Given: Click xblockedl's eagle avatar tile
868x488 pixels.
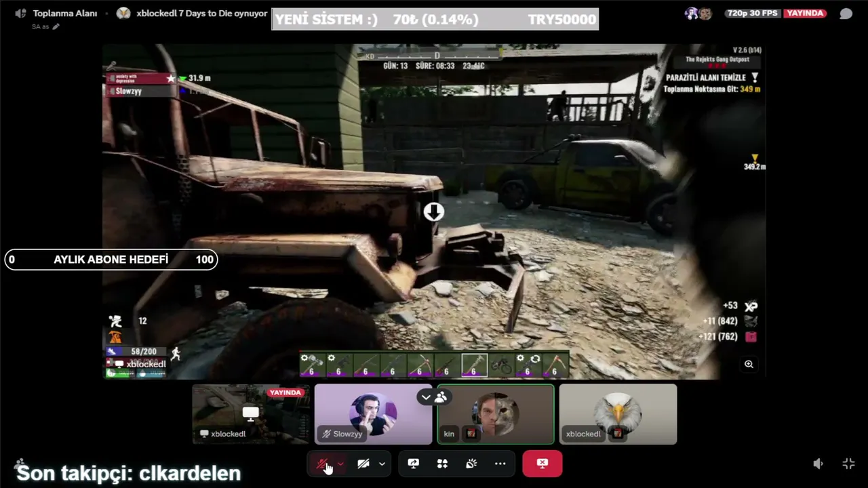Looking at the screenshot, I should (x=618, y=414).
